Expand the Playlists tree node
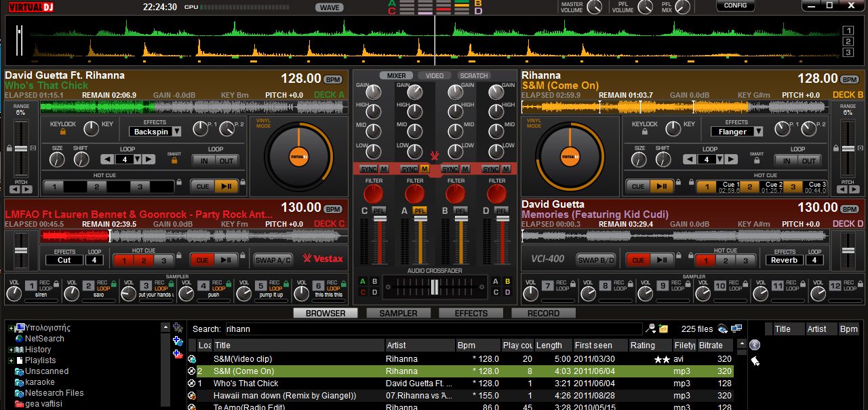This screenshot has height=410, width=868. pyautogui.click(x=12, y=360)
